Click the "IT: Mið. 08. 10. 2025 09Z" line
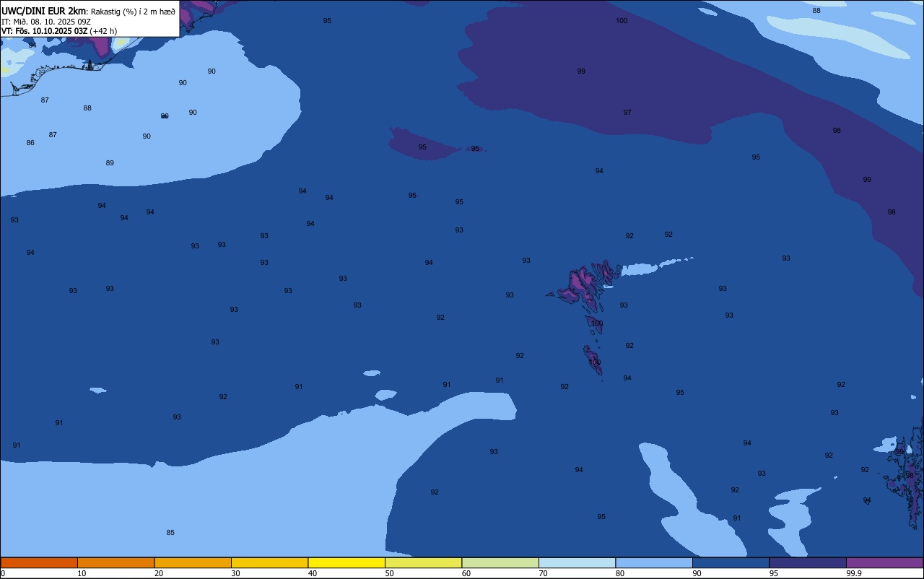Viewport: 924px width, 579px height. pos(46,22)
